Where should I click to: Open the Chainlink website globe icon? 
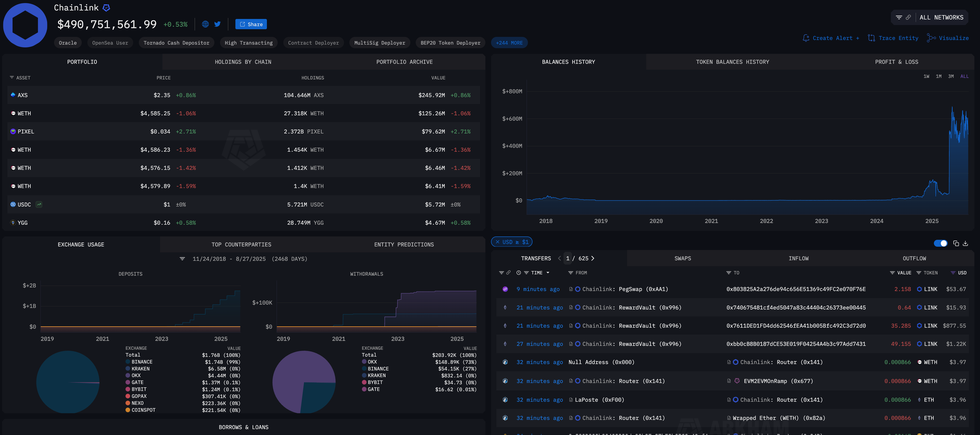click(x=205, y=24)
